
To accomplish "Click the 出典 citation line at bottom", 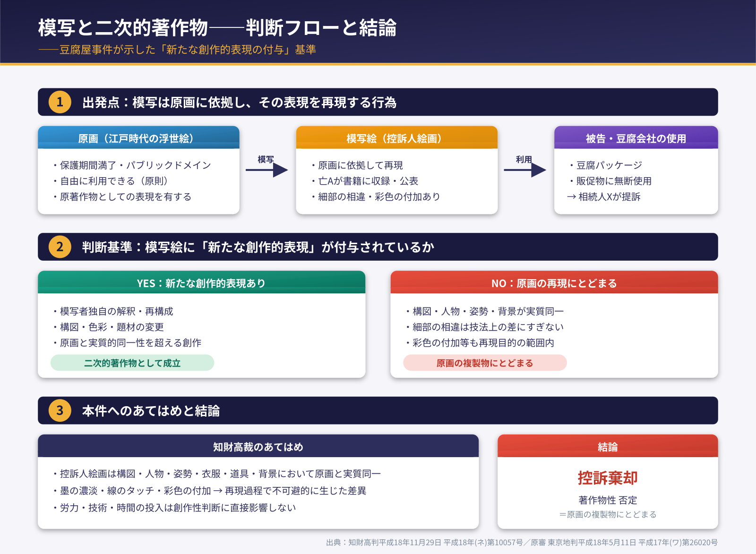I will click(x=522, y=542).
